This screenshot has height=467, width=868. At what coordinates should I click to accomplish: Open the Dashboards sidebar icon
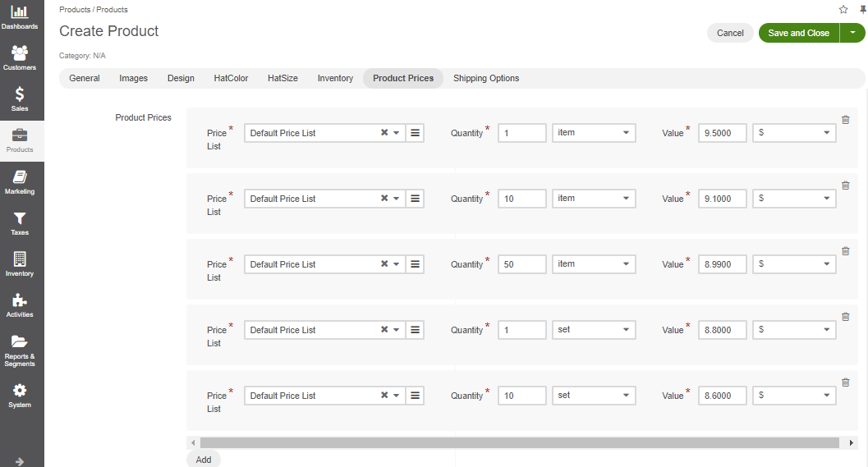[20, 16]
